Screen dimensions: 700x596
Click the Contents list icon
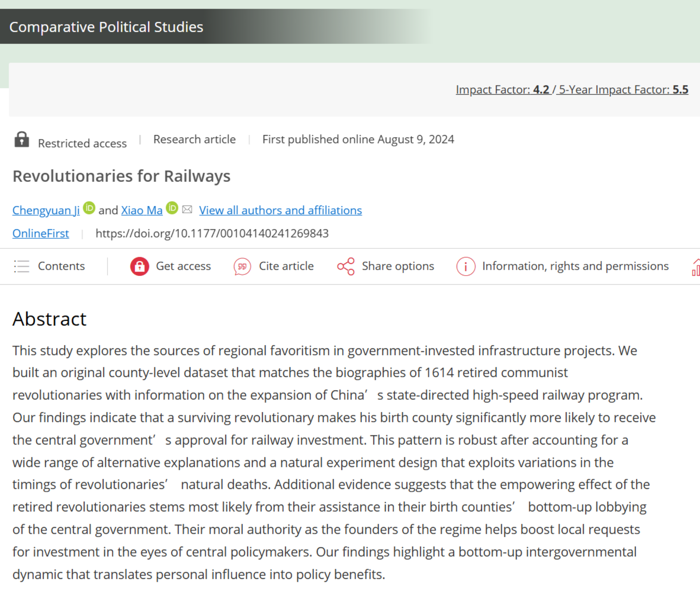coord(21,266)
